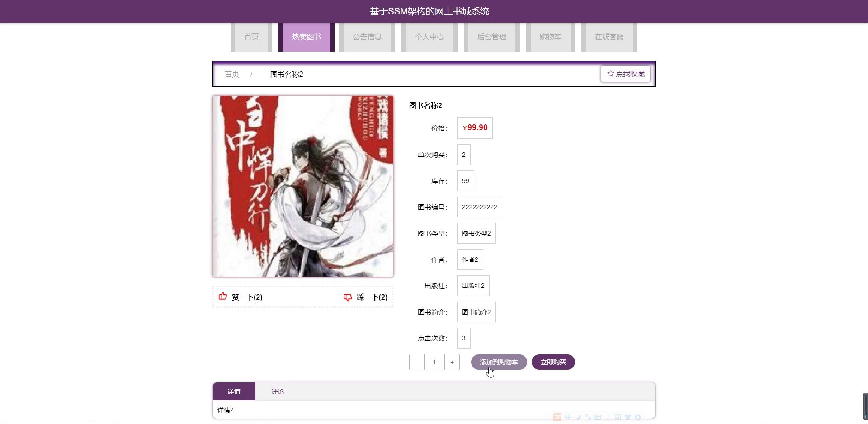Image resolution: width=868 pixels, height=424 pixels.
Task: Click the IME crescent moon icon
Action: click(x=578, y=417)
